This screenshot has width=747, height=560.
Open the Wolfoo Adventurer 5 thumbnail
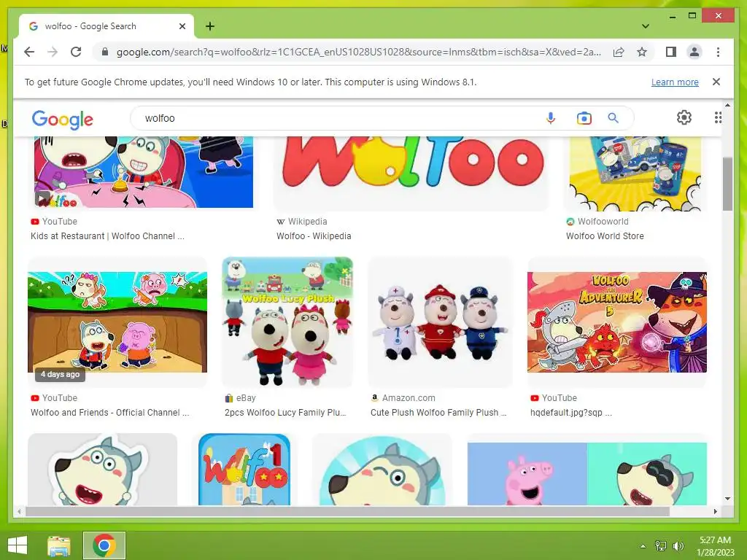(617, 322)
